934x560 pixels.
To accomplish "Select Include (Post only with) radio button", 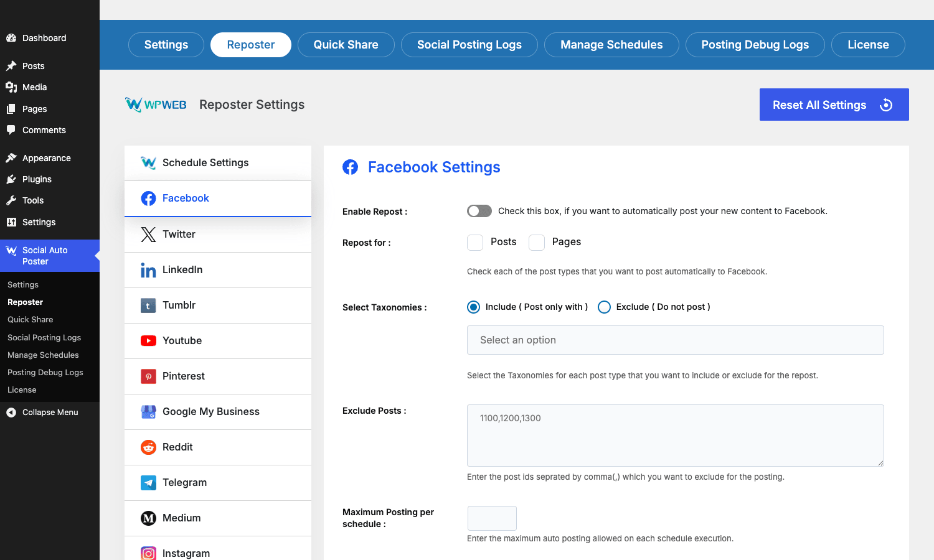I will point(474,307).
